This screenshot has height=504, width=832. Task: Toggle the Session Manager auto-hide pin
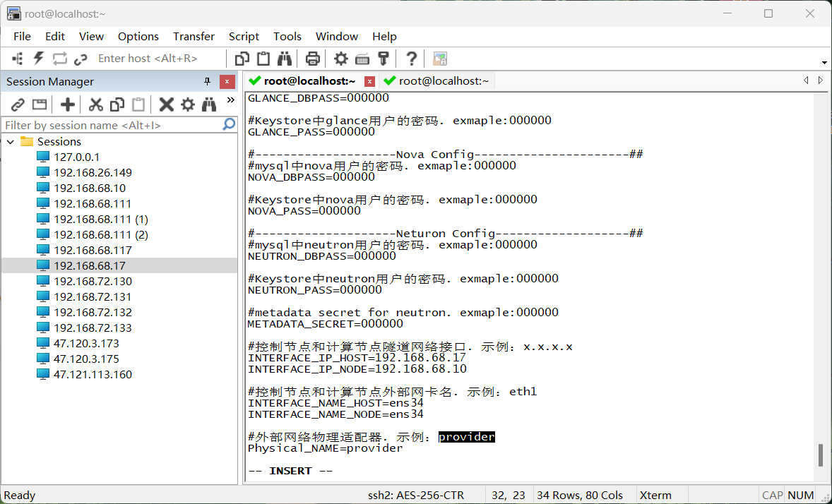pyautogui.click(x=207, y=81)
